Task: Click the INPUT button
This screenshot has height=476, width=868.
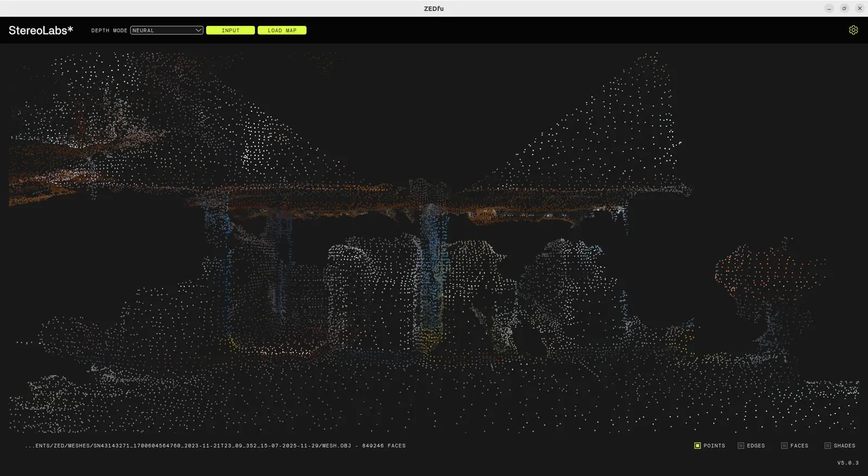Action: point(231,30)
